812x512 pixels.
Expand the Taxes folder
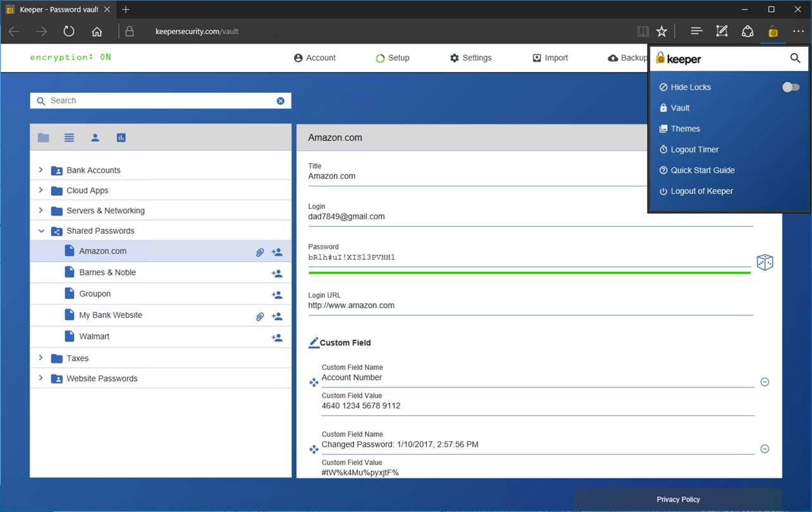(x=40, y=358)
